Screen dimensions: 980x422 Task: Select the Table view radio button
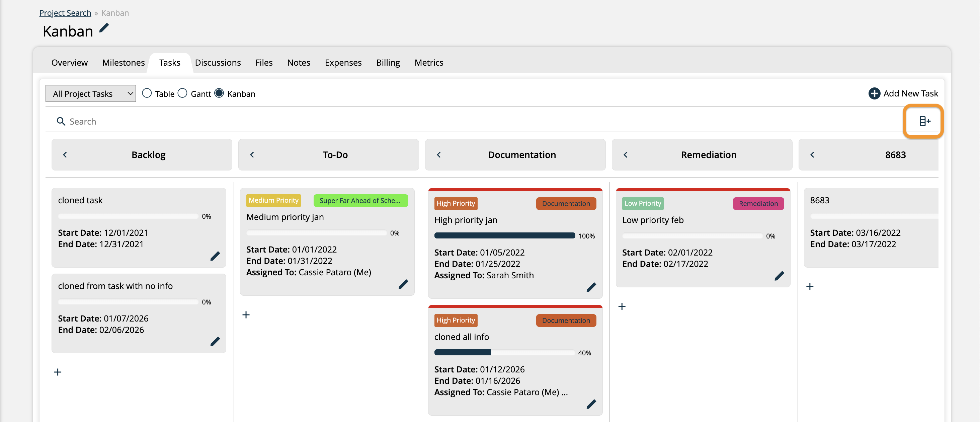point(147,93)
